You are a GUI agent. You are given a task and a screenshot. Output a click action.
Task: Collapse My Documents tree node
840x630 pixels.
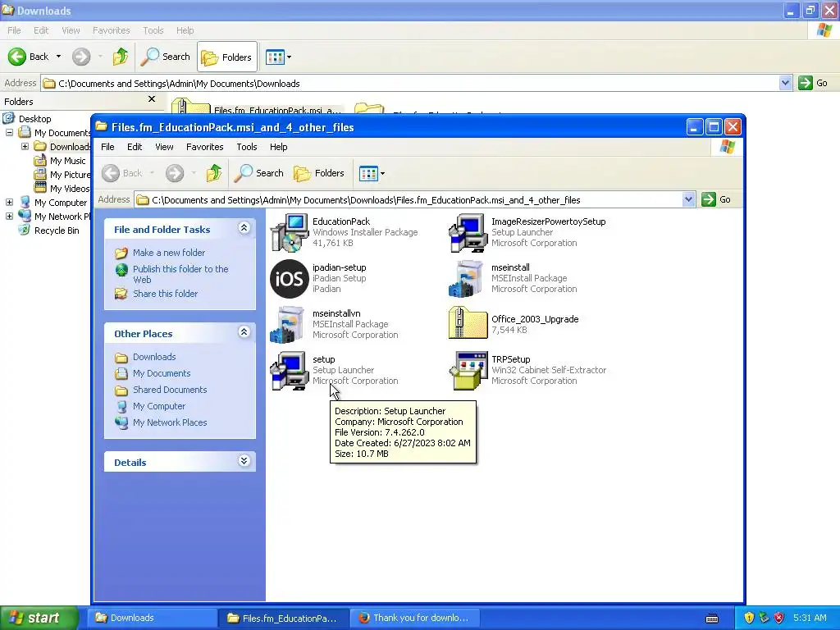pos(9,132)
